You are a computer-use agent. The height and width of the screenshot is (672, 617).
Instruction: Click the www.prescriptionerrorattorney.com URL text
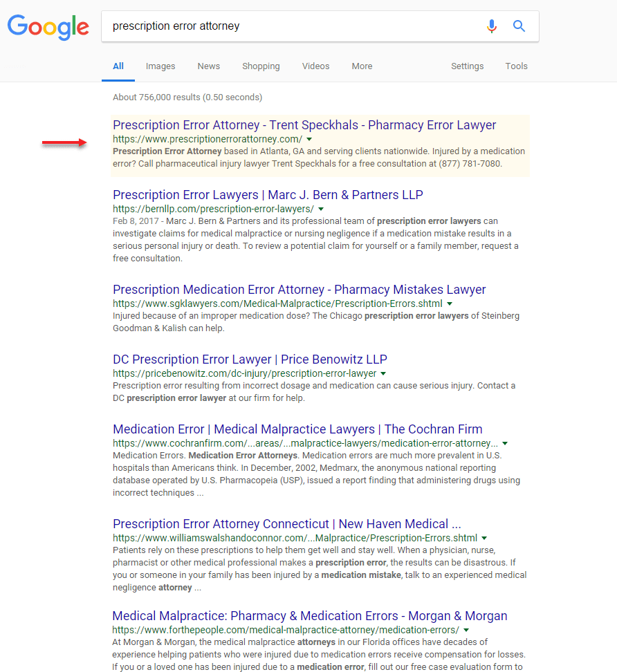(208, 139)
